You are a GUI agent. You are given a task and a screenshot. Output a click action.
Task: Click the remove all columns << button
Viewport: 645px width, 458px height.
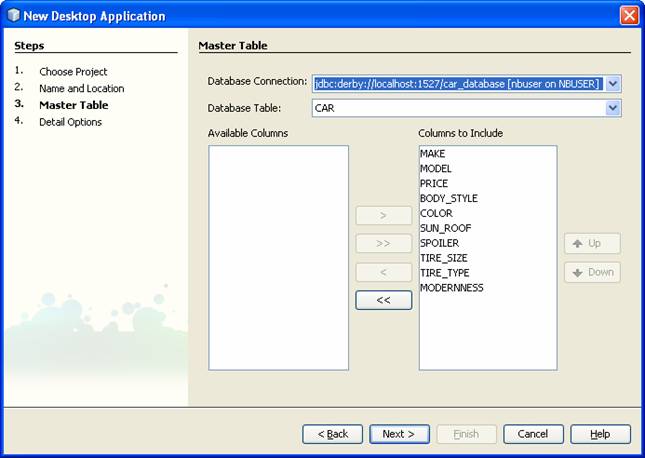[383, 300]
